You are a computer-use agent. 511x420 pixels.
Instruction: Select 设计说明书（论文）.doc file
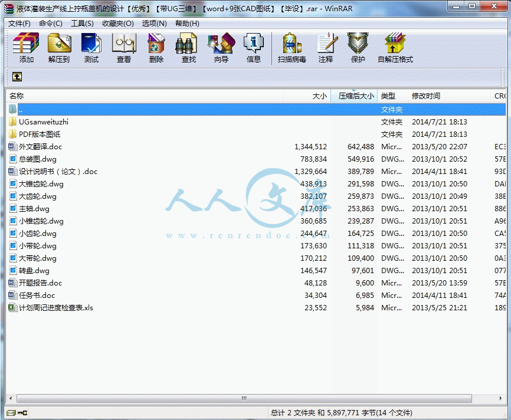(58, 172)
